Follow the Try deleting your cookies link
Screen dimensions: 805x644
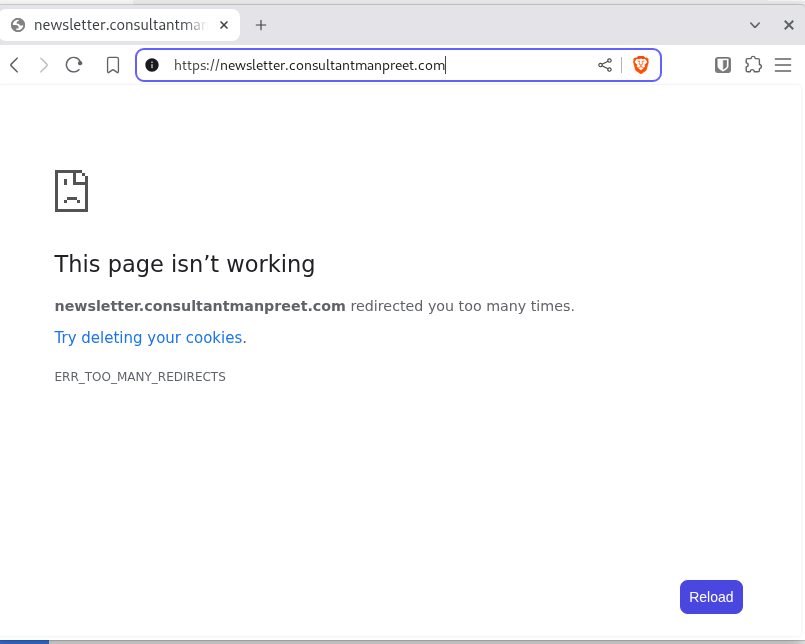tap(148, 337)
